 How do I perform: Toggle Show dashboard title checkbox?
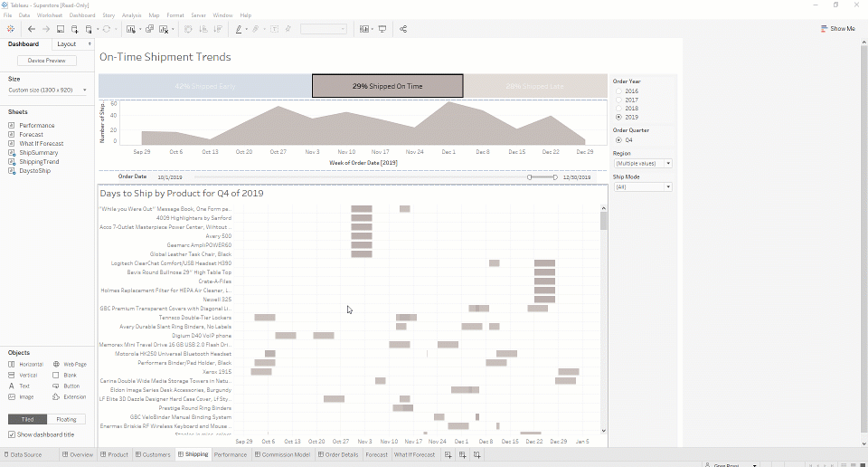coord(12,434)
